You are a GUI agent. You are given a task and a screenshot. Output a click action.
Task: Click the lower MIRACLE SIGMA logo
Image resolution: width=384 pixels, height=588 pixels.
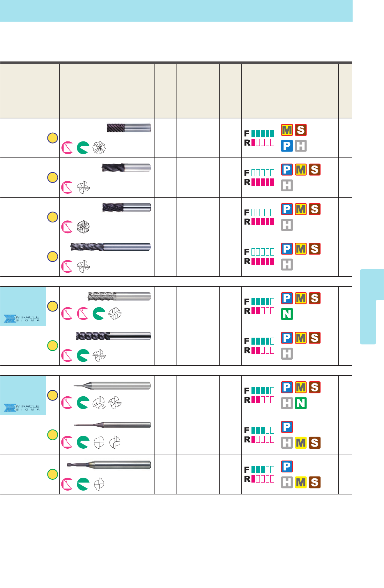pyautogui.click(x=22, y=407)
